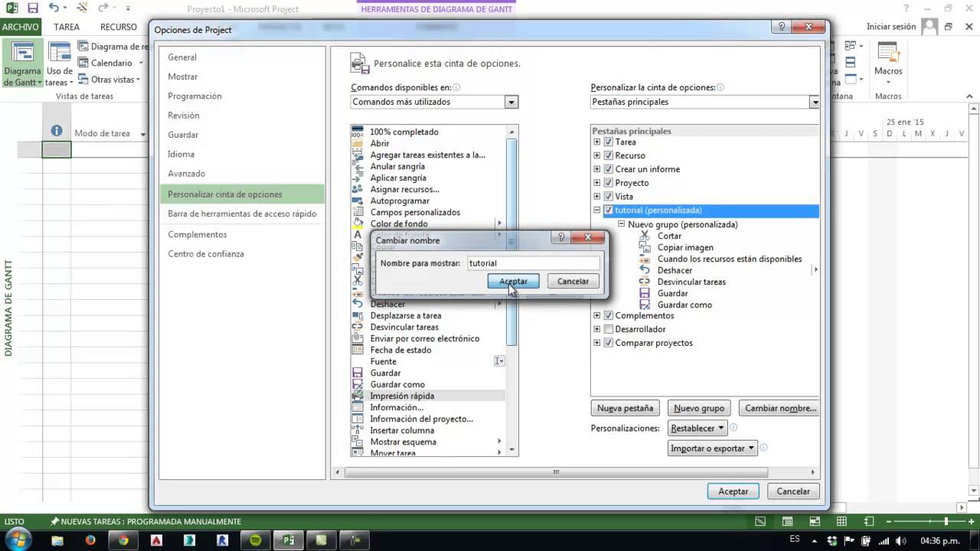Click the Windows Start orb
This screenshot has width=980, height=551.
[17, 540]
